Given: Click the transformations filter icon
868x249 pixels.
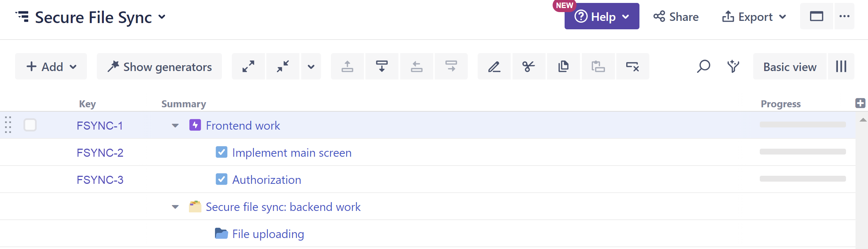Looking at the screenshot, I should [x=733, y=67].
